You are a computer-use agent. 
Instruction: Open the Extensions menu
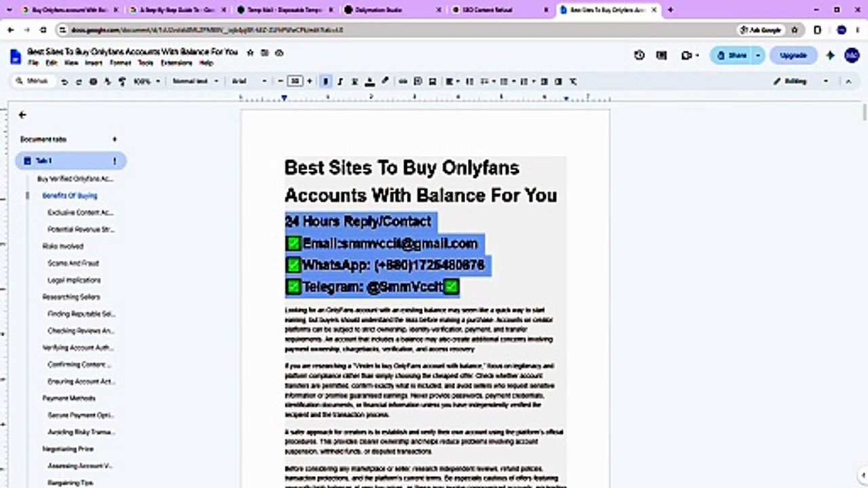176,63
